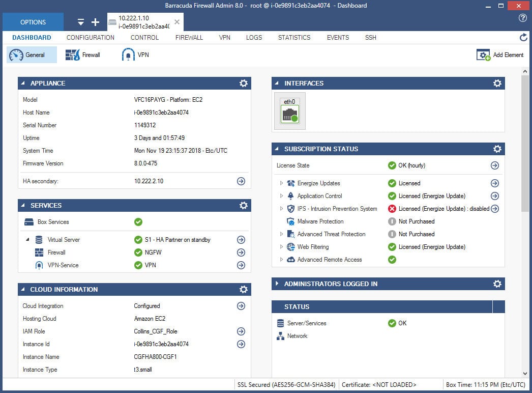Click the Certificate NOT LOADED status text
532x393 pixels.
(379, 385)
